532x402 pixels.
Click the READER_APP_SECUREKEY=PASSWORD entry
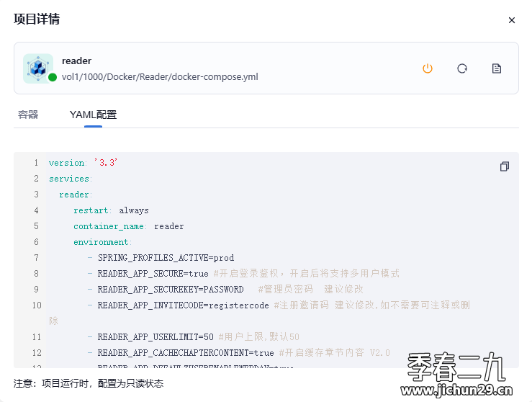171,290
